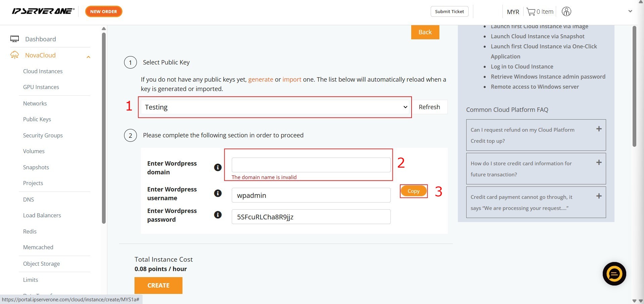The width and height of the screenshot is (644, 304).
Task: Click info icon beside Wordpress domain
Action: pos(218,167)
